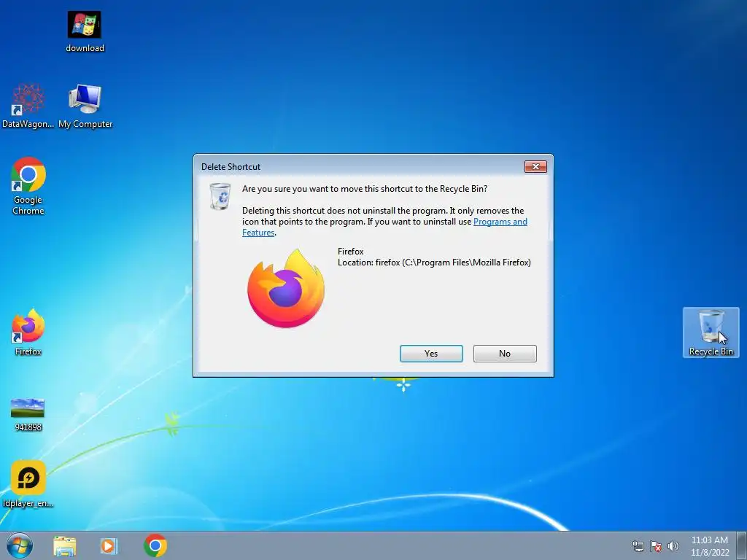
Task: Cancel deletion with the No button
Action: (x=505, y=354)
